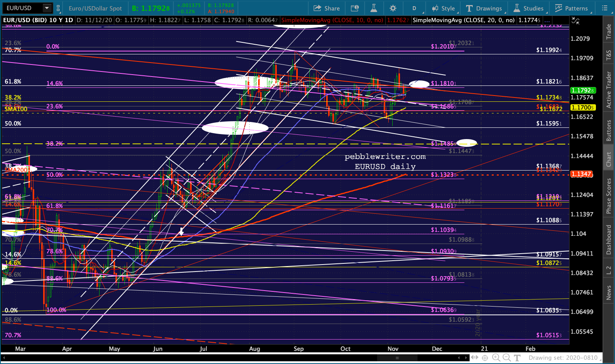615x364 pixels.
Task: Click the $1.0636 pink level label
Action: [444, 310]
